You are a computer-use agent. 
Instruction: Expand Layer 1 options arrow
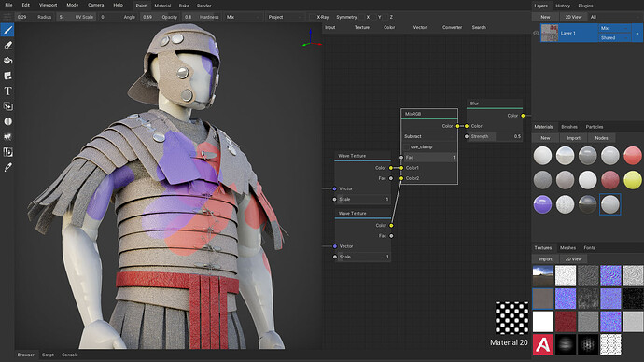tap(637, 34)
